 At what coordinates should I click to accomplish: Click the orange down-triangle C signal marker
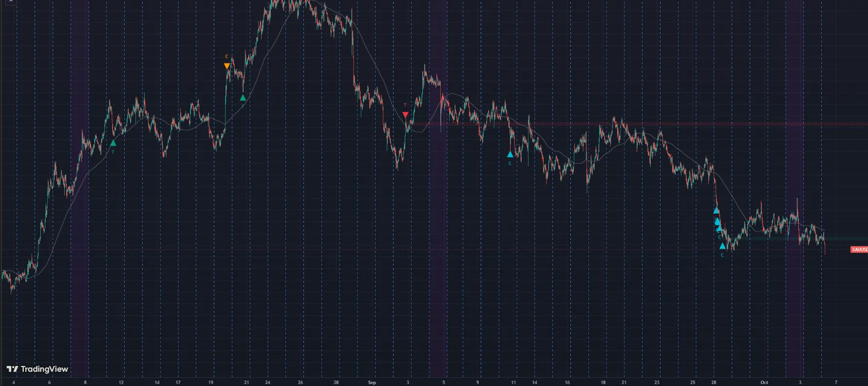click(227, 66)
